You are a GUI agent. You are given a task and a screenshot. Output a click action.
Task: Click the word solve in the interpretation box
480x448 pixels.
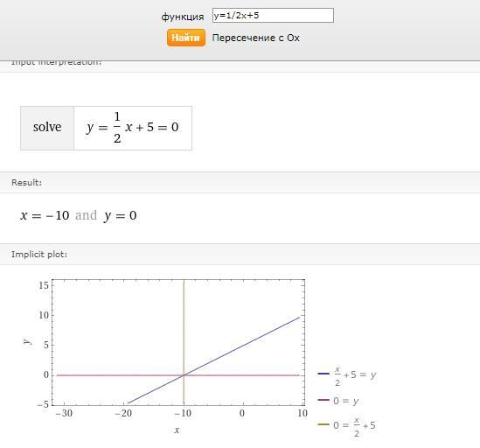[x=47, y=127]
